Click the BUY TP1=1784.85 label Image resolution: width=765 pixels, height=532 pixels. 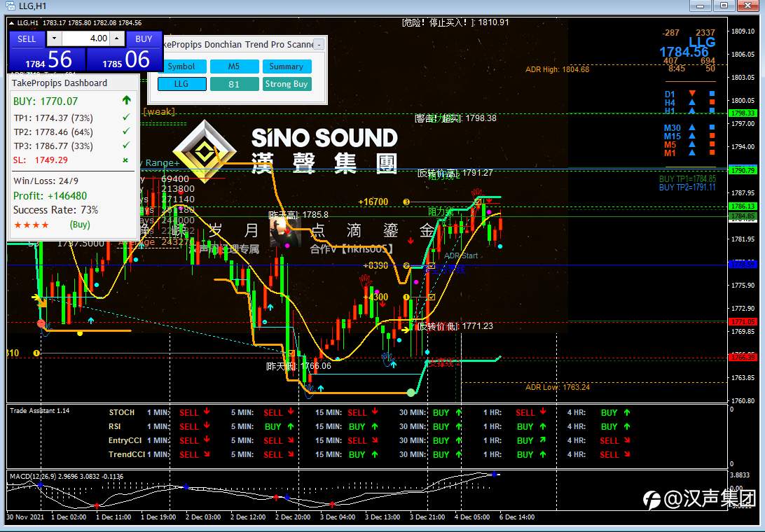coord(687,179)
